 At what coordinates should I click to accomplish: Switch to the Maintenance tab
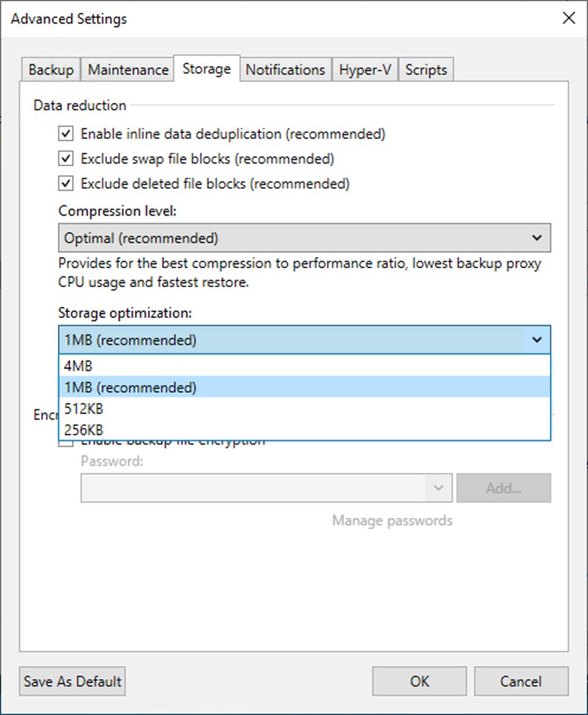(x=127, y=69)
